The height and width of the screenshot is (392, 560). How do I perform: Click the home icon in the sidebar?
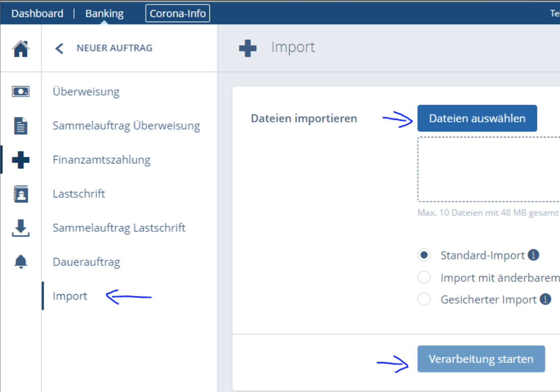[21, 48]
